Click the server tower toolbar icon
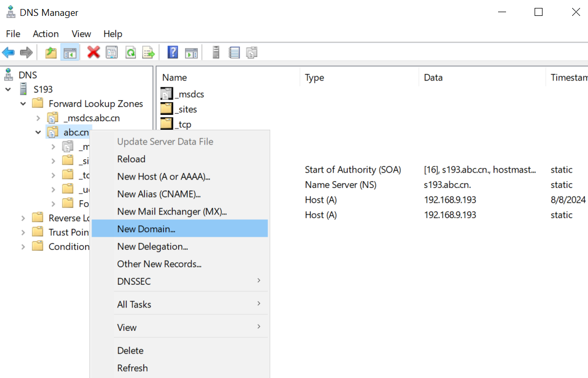This screenshot has height=378, width=588. (216, 52)
